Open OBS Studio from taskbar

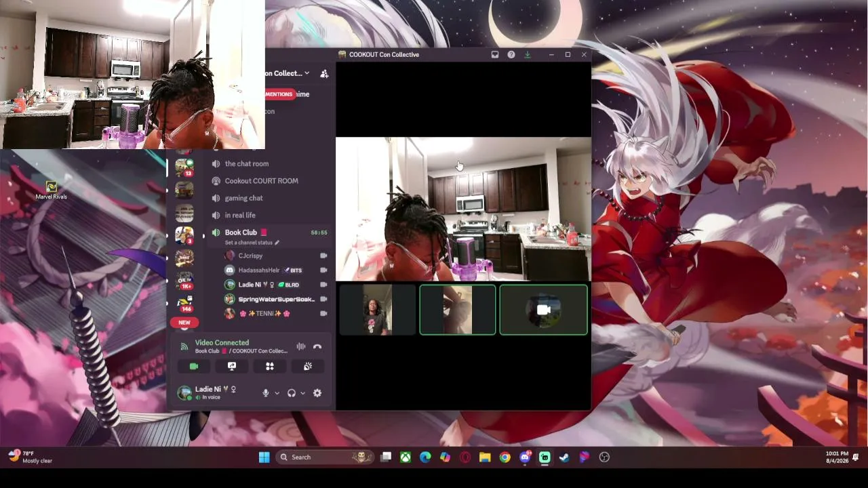604,457
